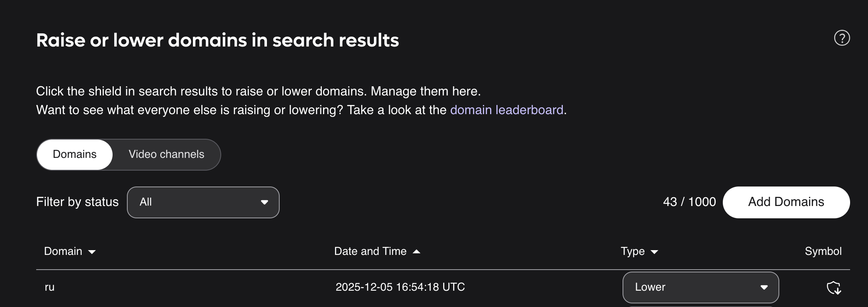Click the Type column sort arrow

click(x=654, y=252)
